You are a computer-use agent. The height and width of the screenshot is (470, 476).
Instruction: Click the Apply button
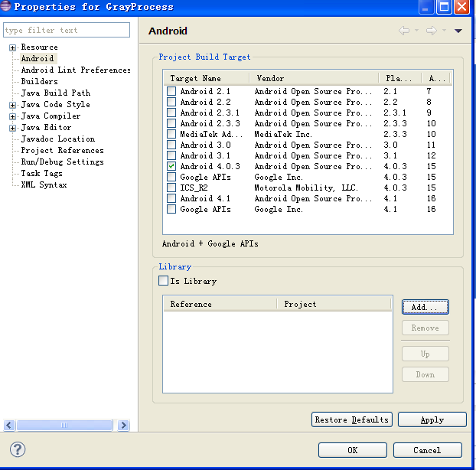432,419
